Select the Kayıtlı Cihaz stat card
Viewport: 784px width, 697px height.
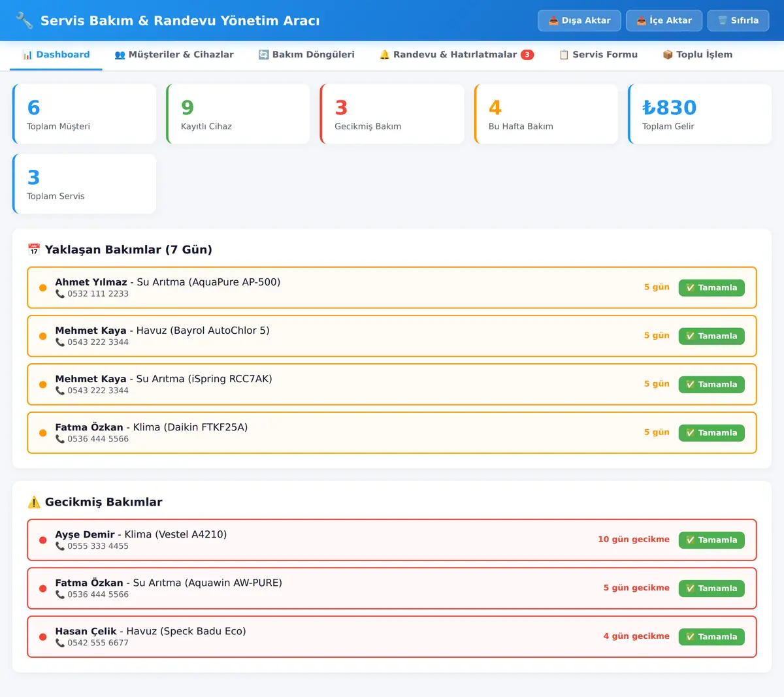pyautogui.click(x=238, y=114)
